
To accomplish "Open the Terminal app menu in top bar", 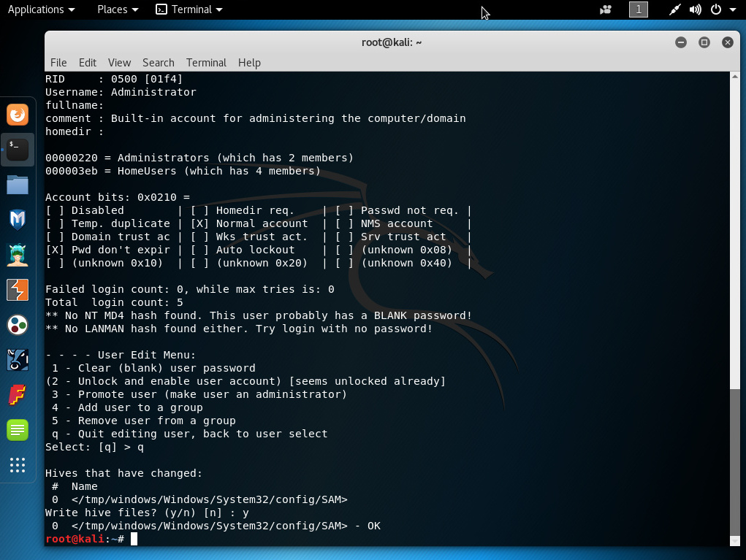I will click(189, 9).
